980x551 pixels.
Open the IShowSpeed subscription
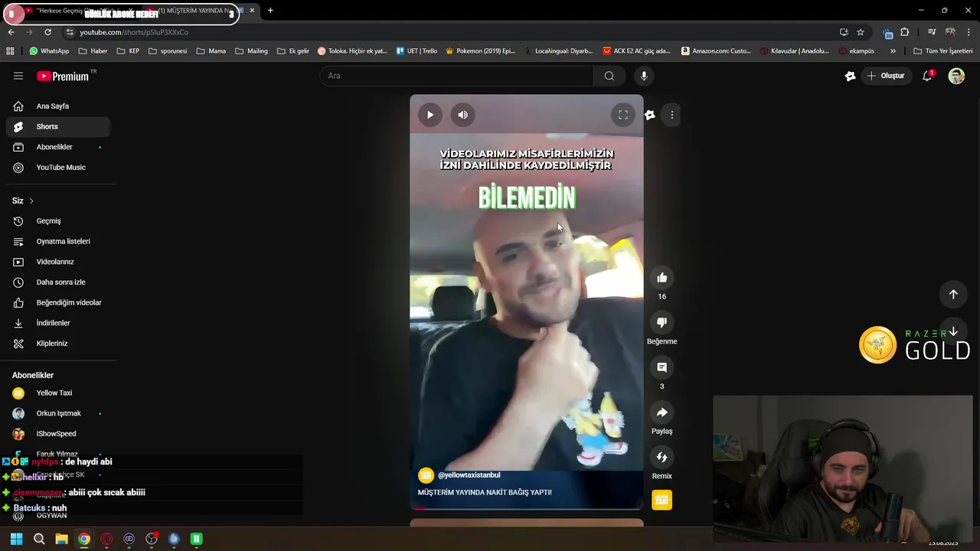tap(58, 434)
